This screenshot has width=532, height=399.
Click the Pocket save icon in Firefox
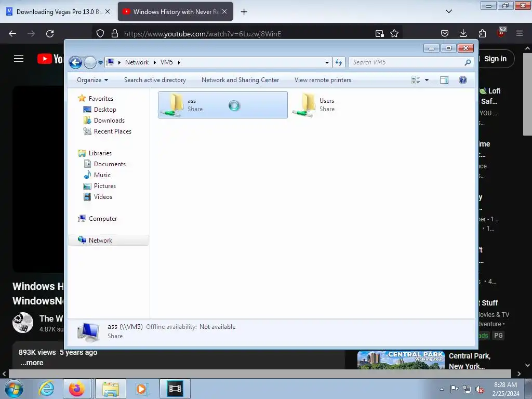445,33
